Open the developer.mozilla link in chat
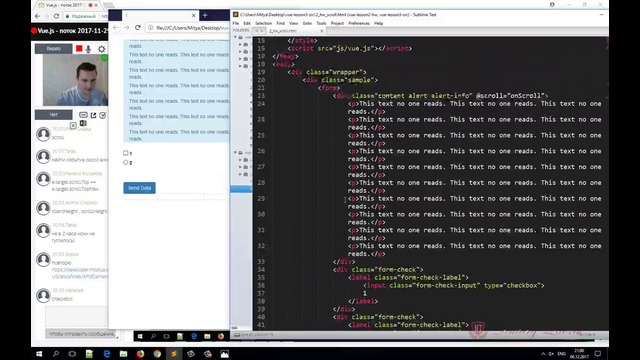This screenshot has width=640, height=360. tap(80, 273)
